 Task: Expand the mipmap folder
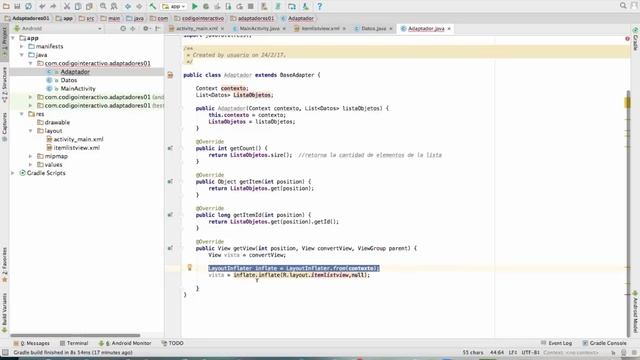click(x=31, y=156)
